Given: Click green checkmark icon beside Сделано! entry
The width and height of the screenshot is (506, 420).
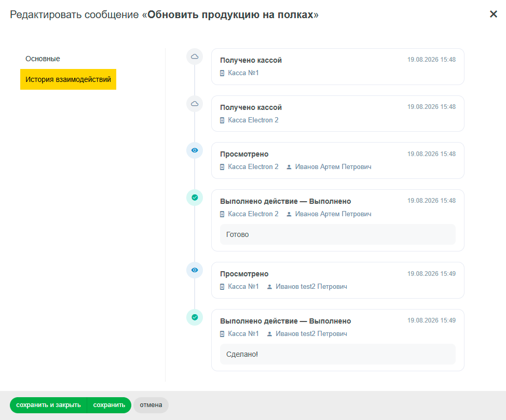Looking at the screenshot, I should point(195,317).
